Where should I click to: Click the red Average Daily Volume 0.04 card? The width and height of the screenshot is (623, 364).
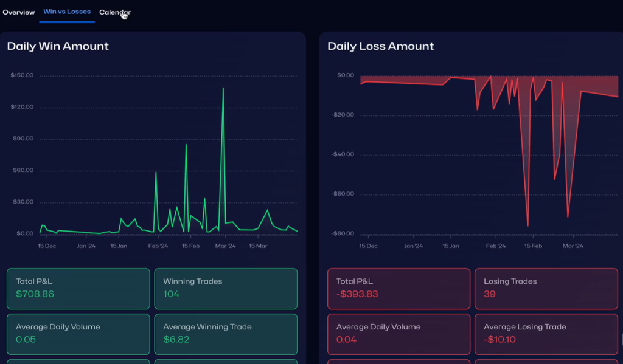(x=399, y=333)
